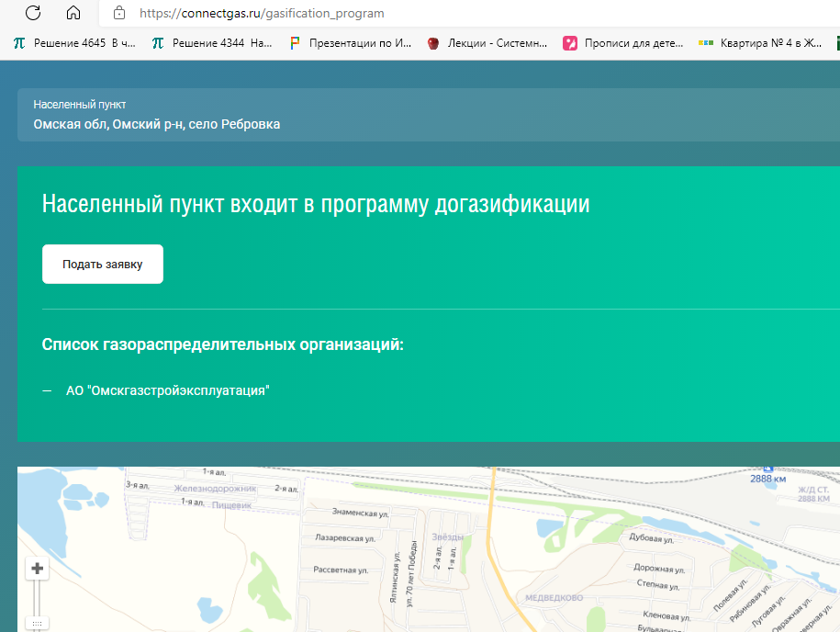The image size is (840, 632).
Task: Open the "Решение 4344" bookmark
Action: pyautogui.click(x=213, y=42)
